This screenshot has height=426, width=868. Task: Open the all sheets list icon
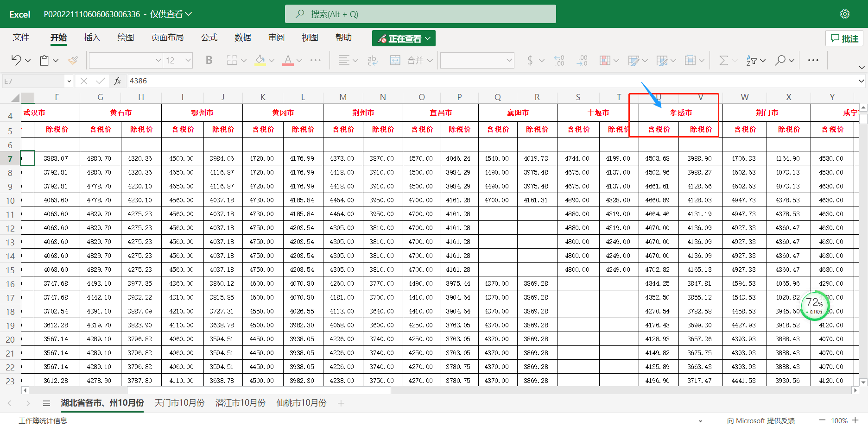(x=46, y=403)
